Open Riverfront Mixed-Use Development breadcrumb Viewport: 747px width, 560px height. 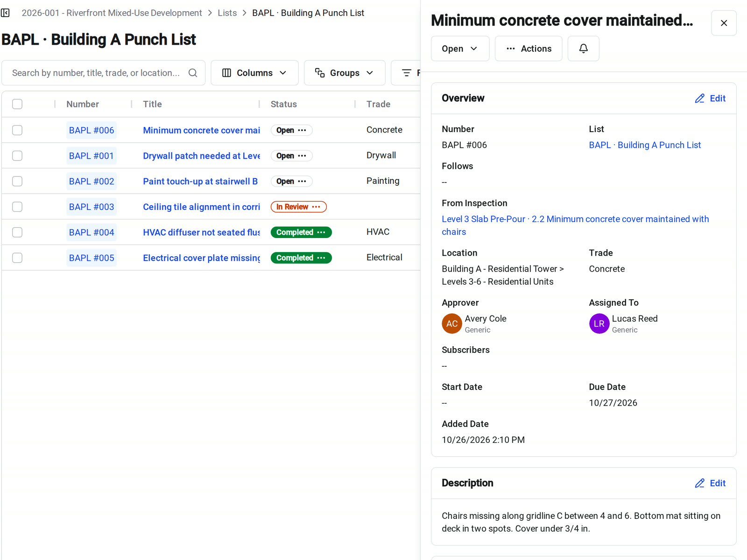112,13
